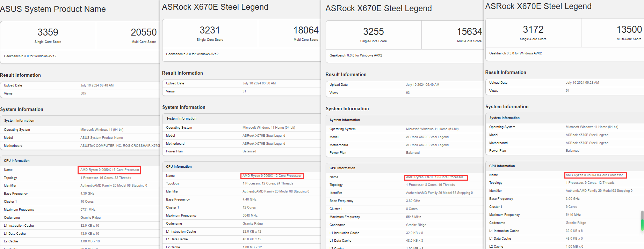Click topology '1 Processor, 16 Cores, 32 Threads'
This screenshot has height=249, width=644.
pos(106,178)
